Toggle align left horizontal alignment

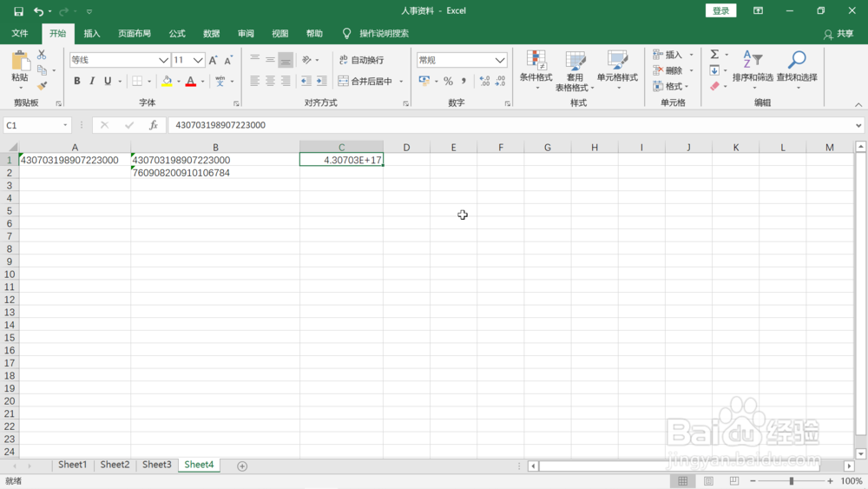point(254,82)
